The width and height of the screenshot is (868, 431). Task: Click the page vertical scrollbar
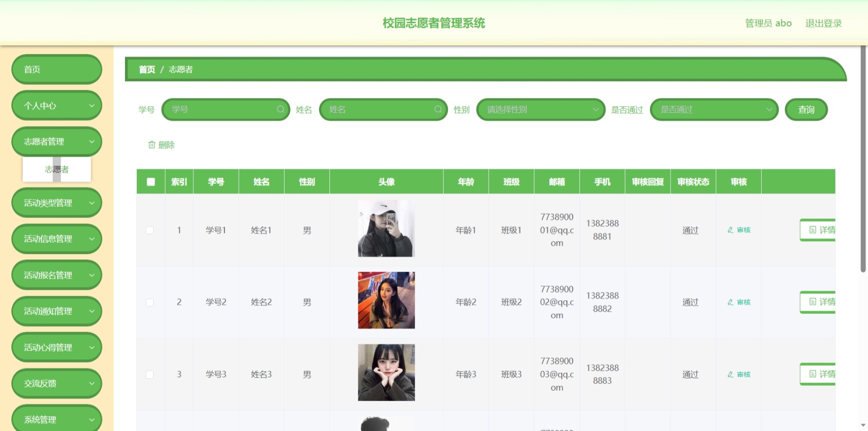click(863, 159)
